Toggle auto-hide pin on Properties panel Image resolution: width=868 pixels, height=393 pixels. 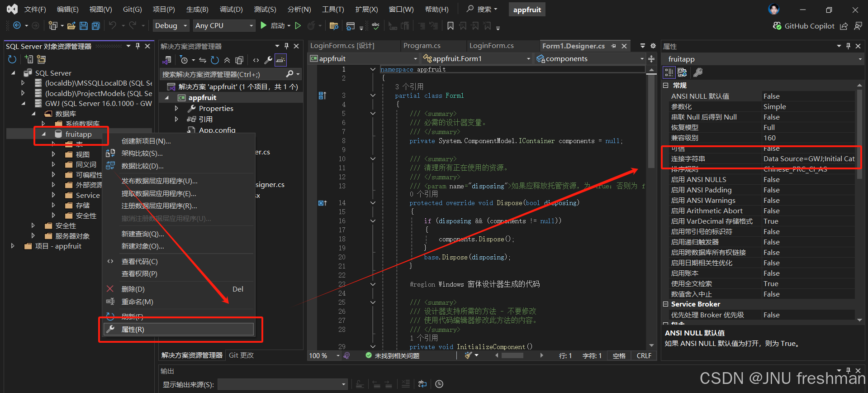(x=848, y=46)
